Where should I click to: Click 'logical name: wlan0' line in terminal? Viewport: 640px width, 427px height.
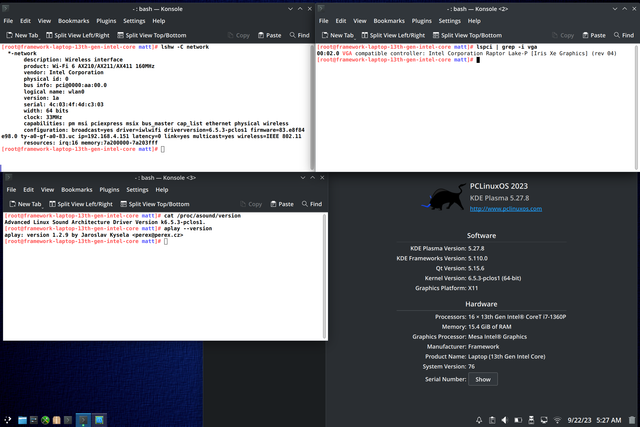point(54,92)
